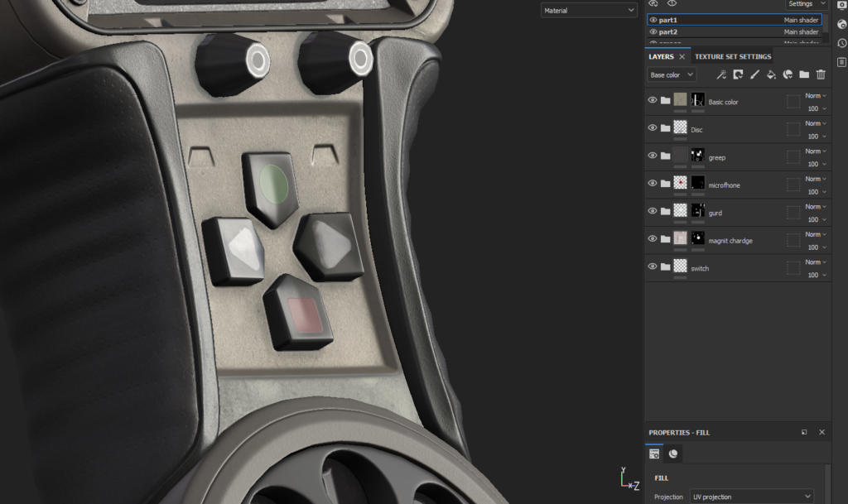848x504 pixels.
Task: Hide the microfhone layer
Action: [652, 183]
